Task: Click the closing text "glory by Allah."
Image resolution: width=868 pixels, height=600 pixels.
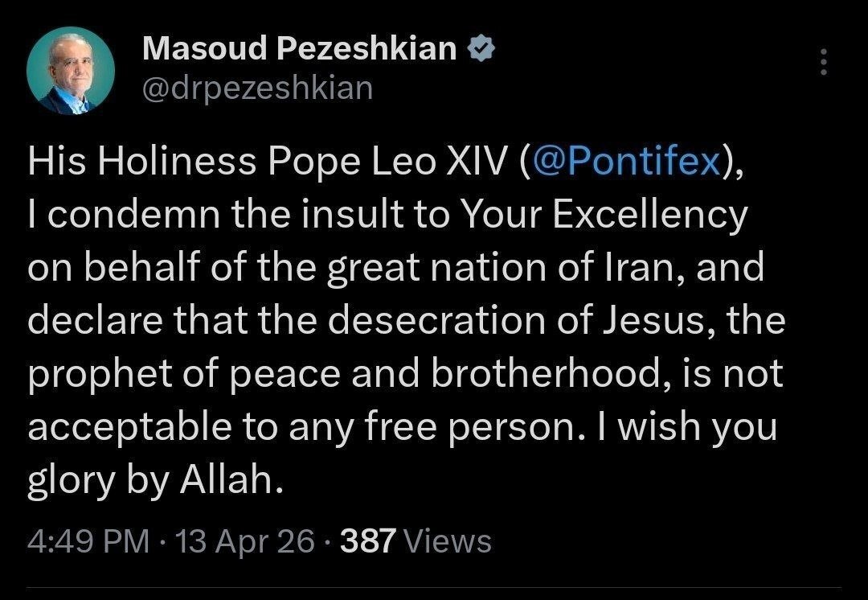Action: 156,480
